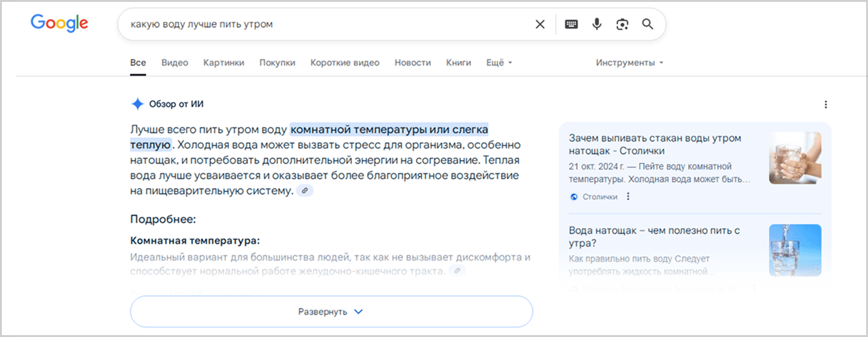Viewport: 868px width, 337px height.
Task: Click the source link chip after first paragraph
Action: click(305, 190)
